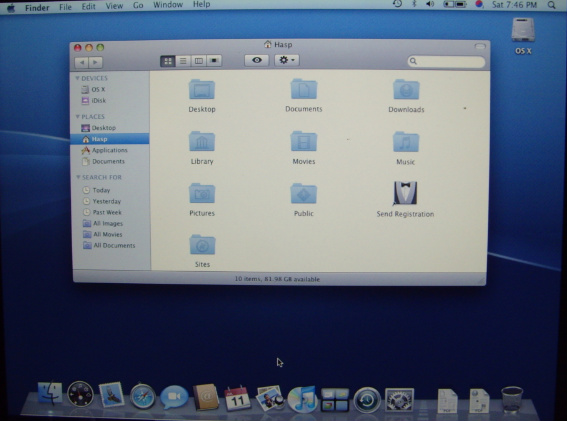Open the Apple menu
Image resolution: width=567 pixels, height=421 pixels.
11,7
